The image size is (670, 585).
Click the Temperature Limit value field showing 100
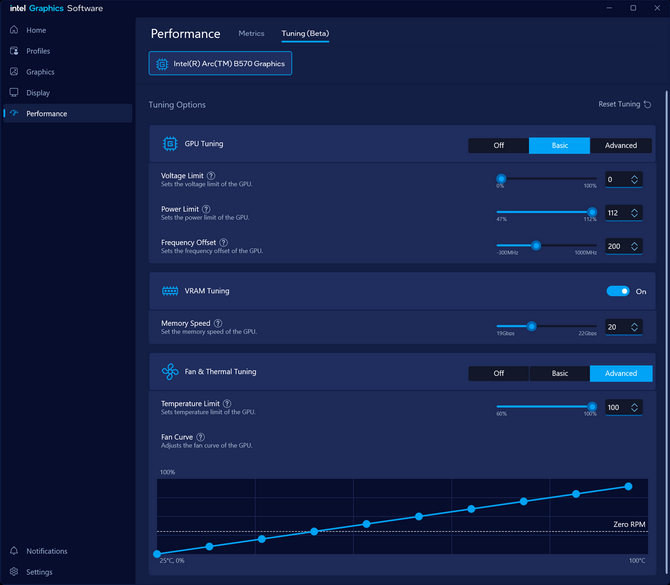pyautogui.click(x=623, y=407)
